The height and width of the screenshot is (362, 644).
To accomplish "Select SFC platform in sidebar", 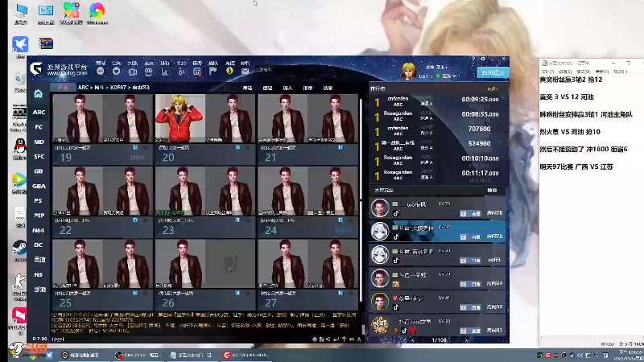I will pyautogui.click(x=39, y=156).
